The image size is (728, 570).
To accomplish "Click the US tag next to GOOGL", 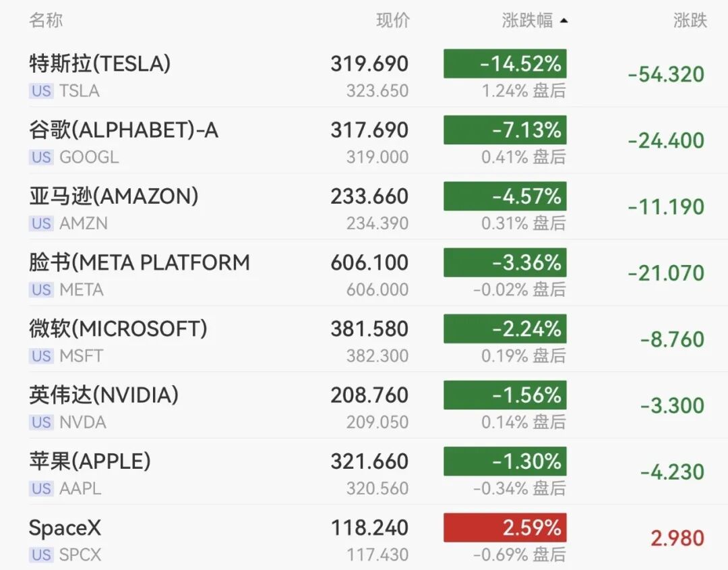I will [x=41, y=157].
